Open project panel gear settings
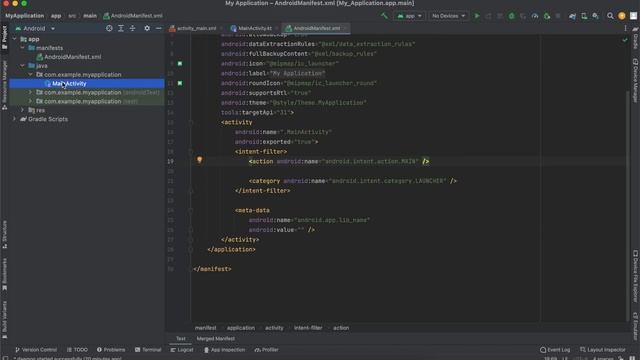 pyautogui.click(x=147, y=28)
